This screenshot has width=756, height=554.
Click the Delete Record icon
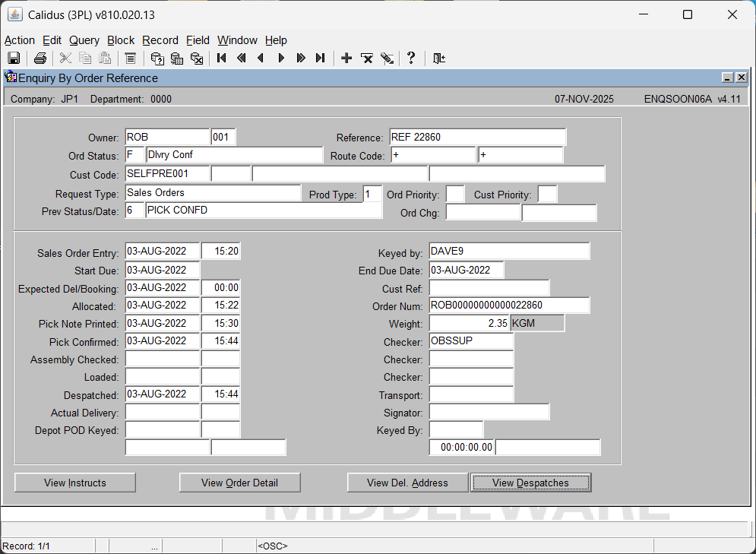tap(366, 59)
